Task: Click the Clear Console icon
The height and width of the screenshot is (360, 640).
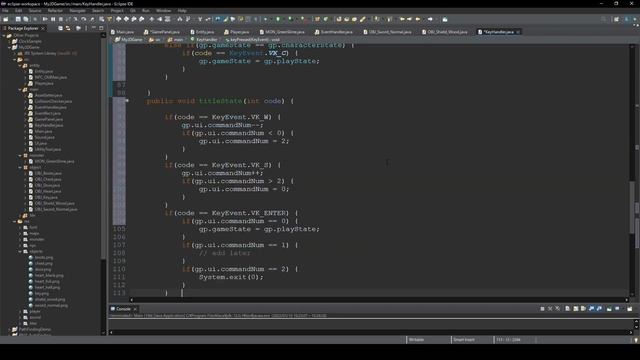Action: pyautogui.click(x=567, y=309)
